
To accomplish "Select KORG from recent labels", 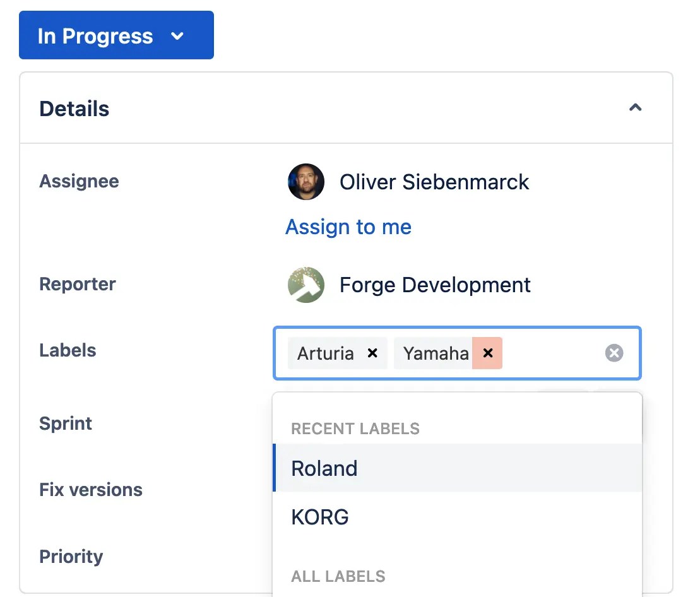I will pos(320,517).
